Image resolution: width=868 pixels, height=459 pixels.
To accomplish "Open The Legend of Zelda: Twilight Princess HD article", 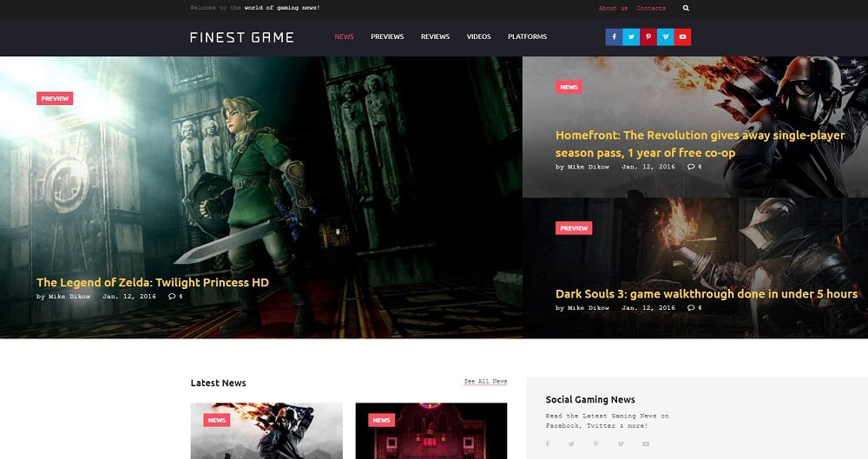I will (152, 282).
